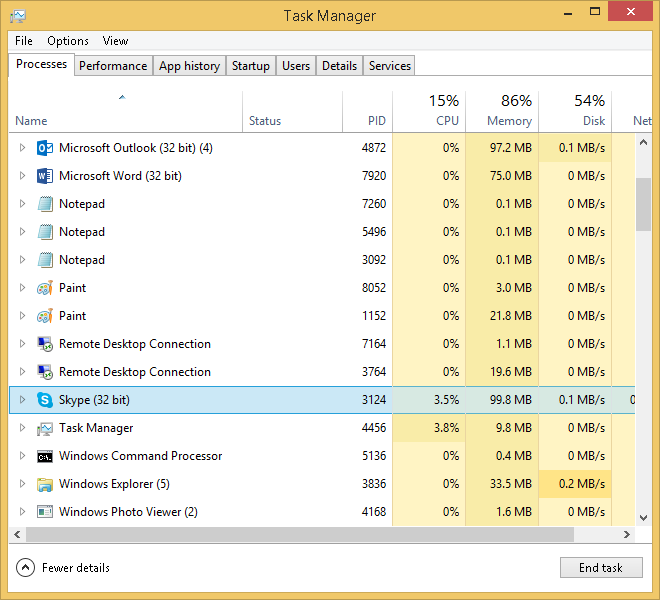Click the vertical scrollbar up arrow
The width and height of the screenshot is (660, 600).
[x=643, y=142]
